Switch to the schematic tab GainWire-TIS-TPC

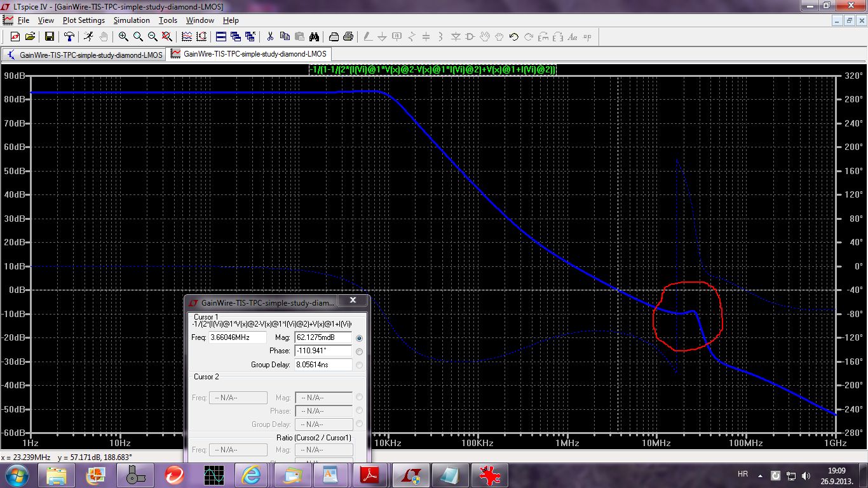85,55
